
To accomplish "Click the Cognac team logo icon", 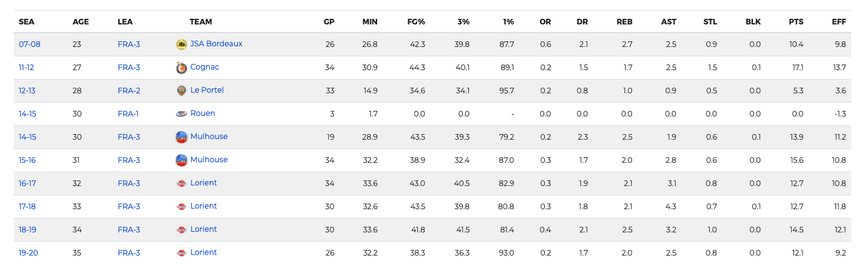I will 182,68.
